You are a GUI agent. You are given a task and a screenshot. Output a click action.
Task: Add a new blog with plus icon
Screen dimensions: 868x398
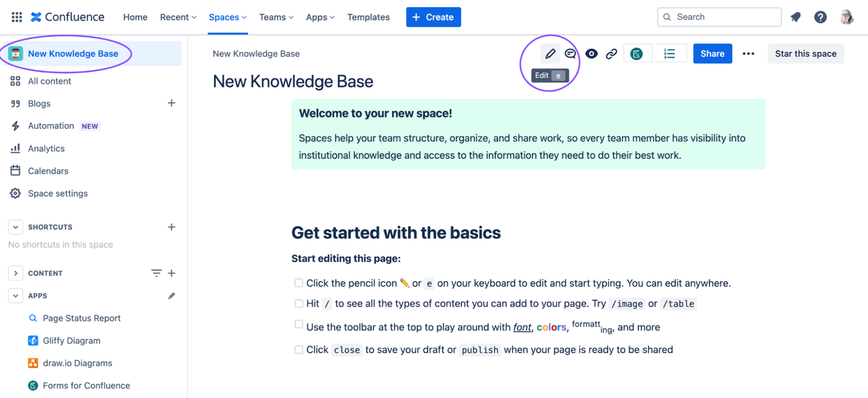click(x=172, y=103)
